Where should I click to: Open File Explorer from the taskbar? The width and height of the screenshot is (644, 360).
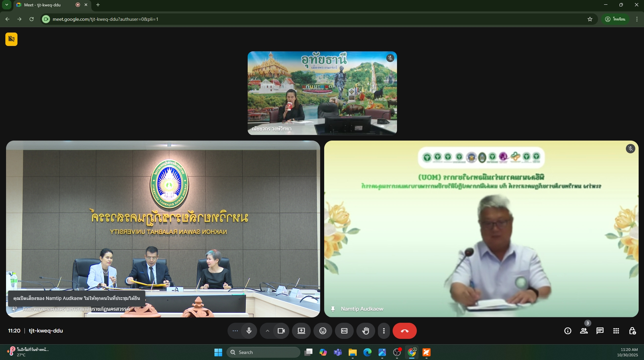pyautogui.click(x=352, y=352)
